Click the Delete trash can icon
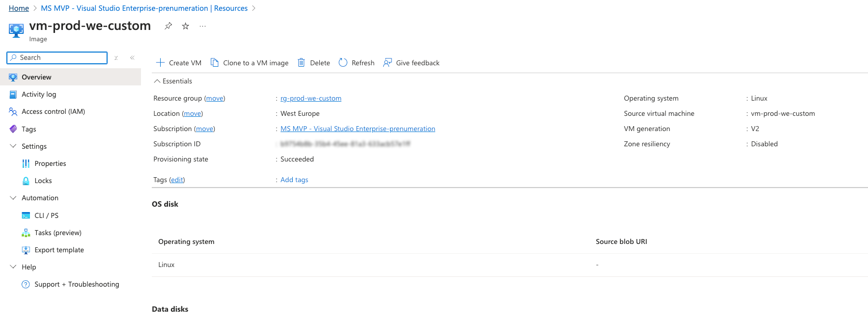Screen dimensions: 868x322 [301, 62]
